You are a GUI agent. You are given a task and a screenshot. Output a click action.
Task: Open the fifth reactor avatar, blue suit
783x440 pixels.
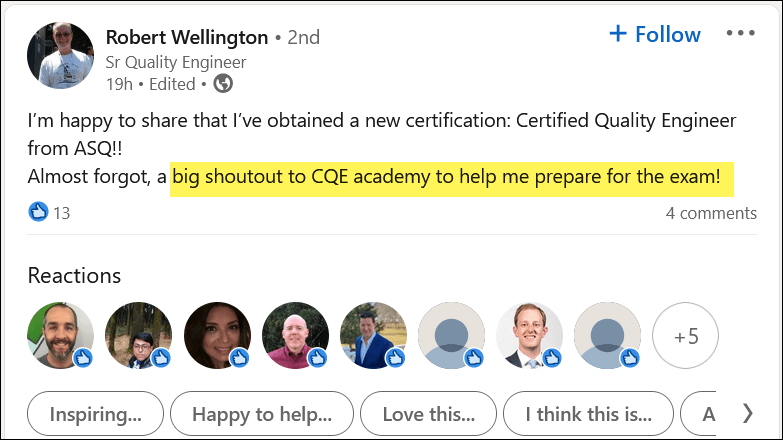(x=373, y=336)
